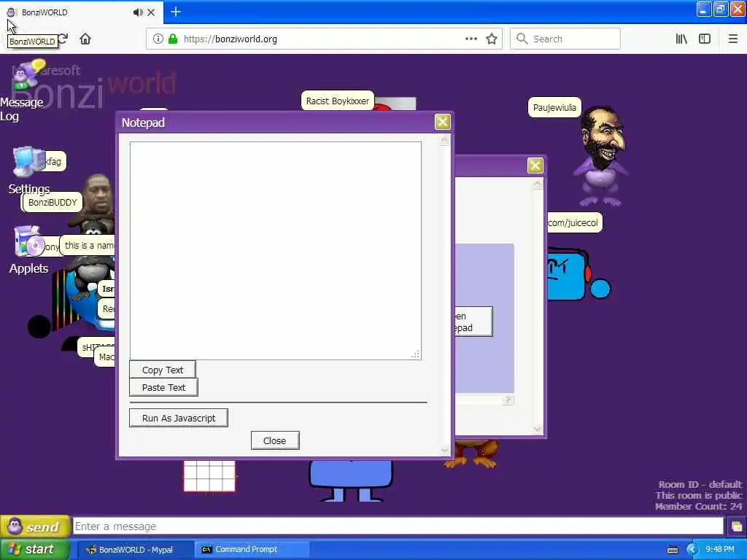This screenshot has height=560, width=747.
Task: Open the Firefox hamburger menu
Action: (x=733, y=39)
